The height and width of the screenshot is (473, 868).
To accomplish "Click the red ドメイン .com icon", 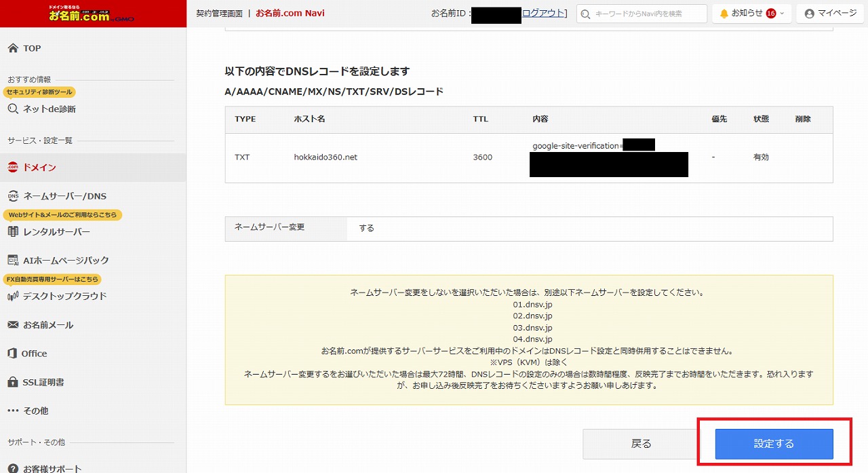I will tap(13, 168).
